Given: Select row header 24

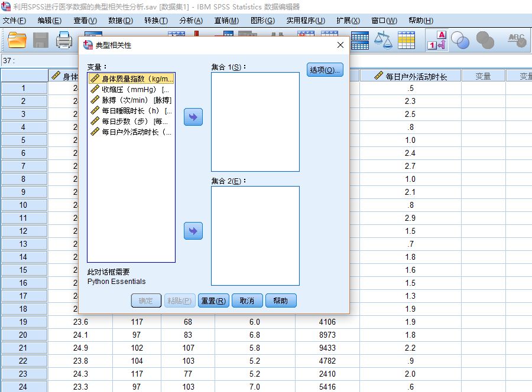Looking at the screenshot, I should coord(24,387).
